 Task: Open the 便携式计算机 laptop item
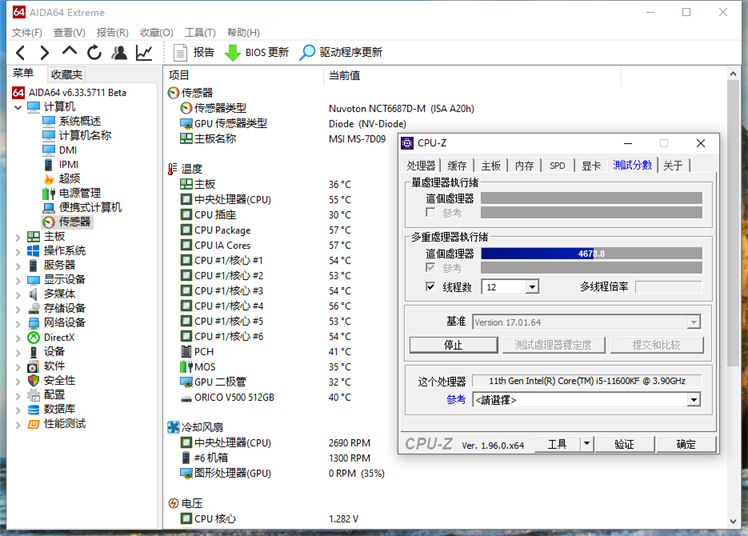[83, 207]
